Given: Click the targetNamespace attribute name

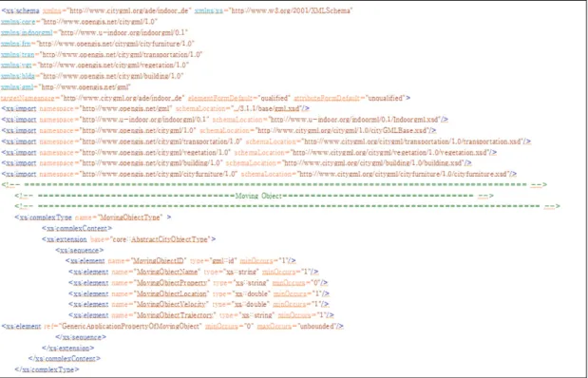Looking at the screenshot, I should point(28,98).
